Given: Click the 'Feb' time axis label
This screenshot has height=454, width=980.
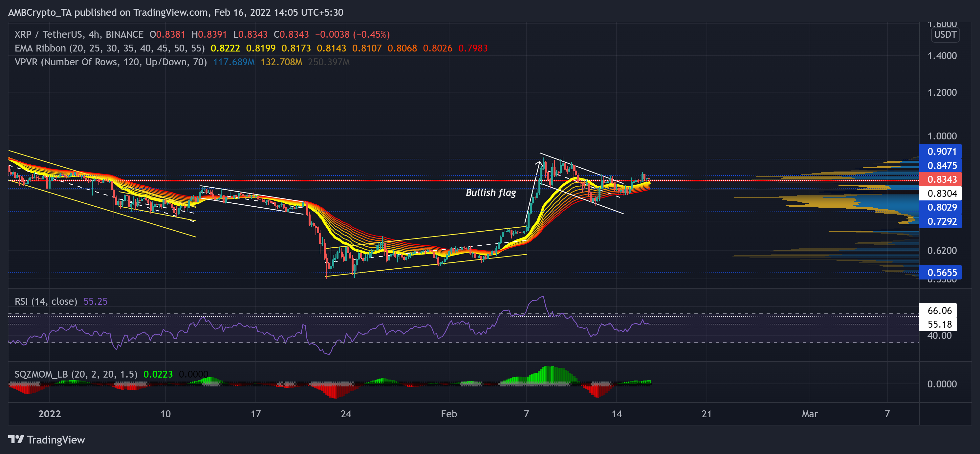Looking at the screenshot, I should pyautogui.click(x=449, y=414).
